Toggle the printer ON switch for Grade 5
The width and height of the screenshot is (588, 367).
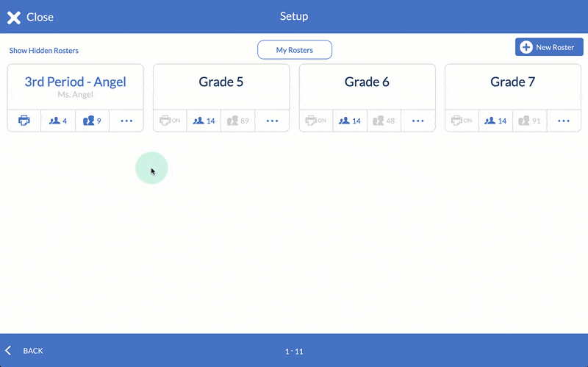click(x=170, y=121)
